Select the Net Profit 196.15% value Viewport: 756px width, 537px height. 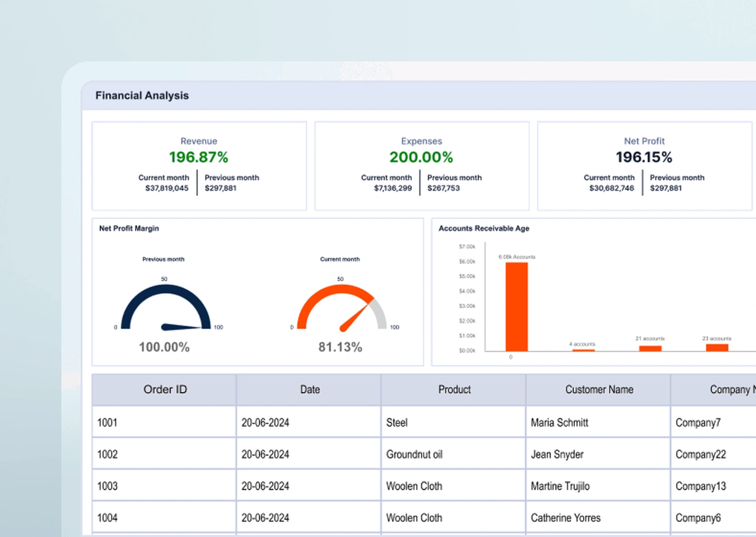coord(644,157)
